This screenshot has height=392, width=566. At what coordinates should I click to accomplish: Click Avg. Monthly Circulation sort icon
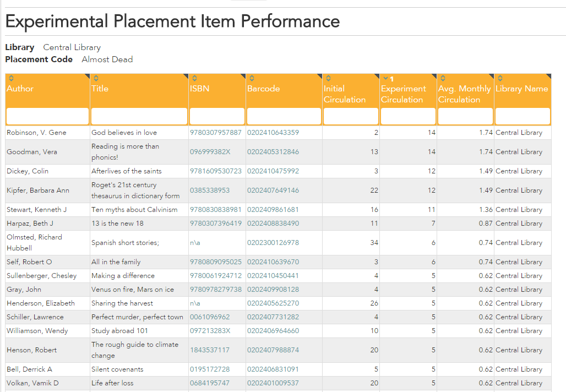click(443, 79)
